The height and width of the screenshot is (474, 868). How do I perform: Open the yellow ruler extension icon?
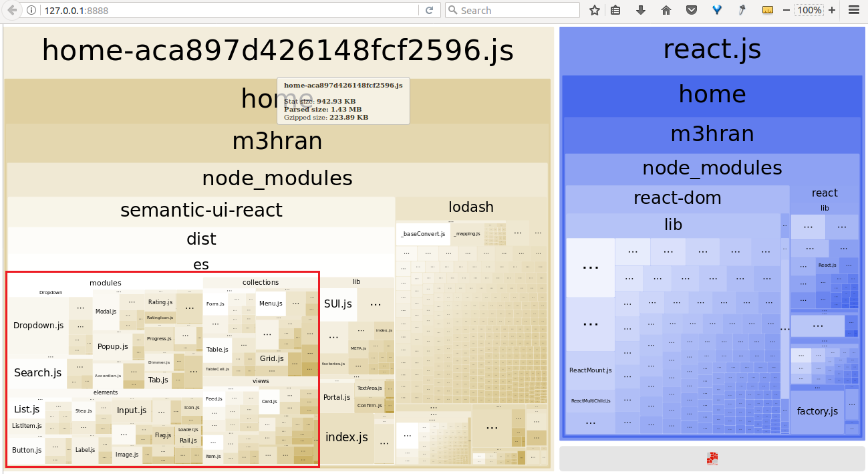pos(768,10)
